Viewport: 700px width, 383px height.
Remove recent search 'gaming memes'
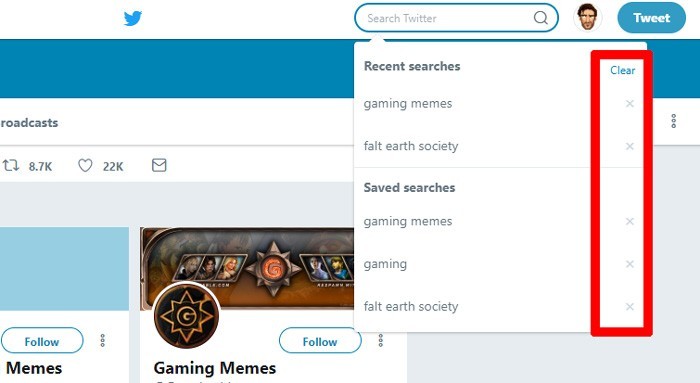[x=629, y=104]
